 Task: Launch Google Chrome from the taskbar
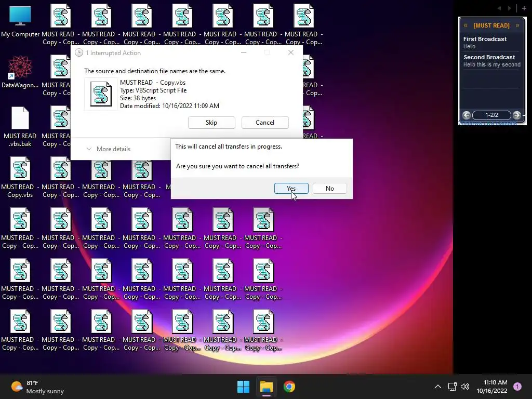289,387
